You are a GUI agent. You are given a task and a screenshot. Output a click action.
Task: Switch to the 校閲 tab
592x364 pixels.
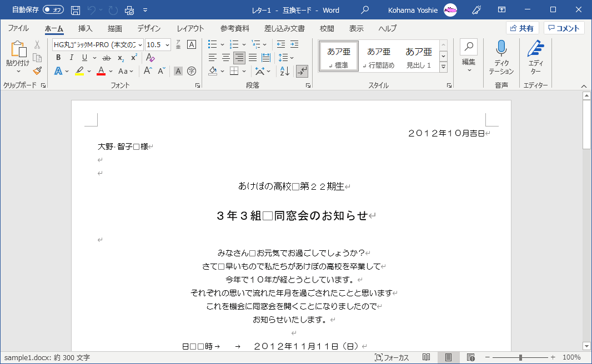coord(327,28)
